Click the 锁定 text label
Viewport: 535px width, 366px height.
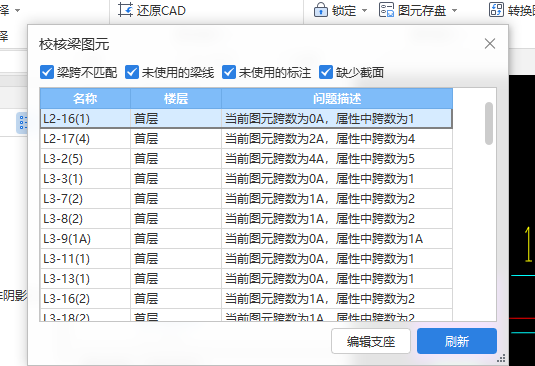pos(344,11)
